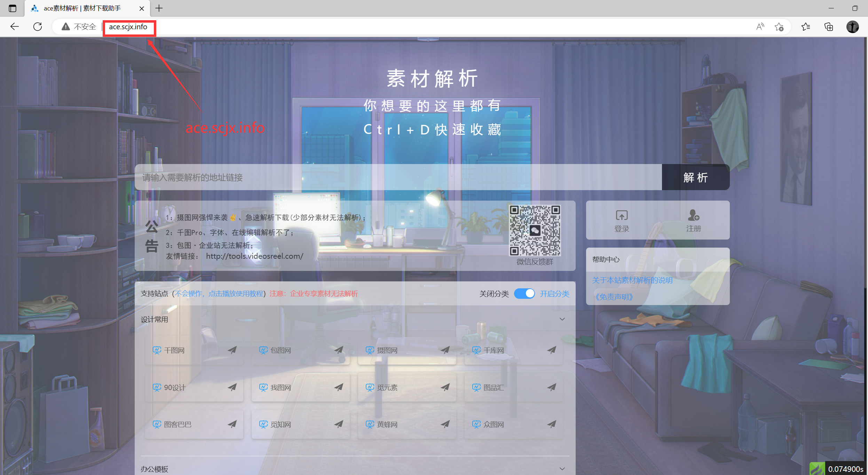Click the 登录 label
The height and width of the screenshot is (475, 868).
[x=622, y=229]
